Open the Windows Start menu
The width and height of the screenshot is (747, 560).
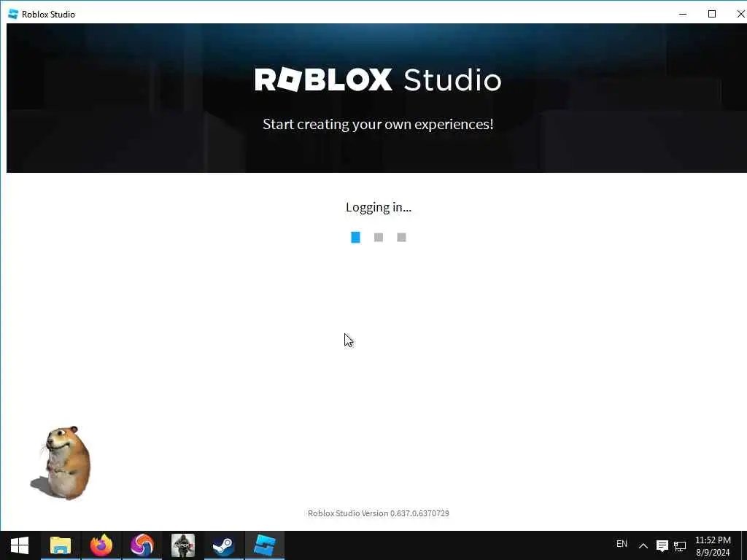point(20,545)
